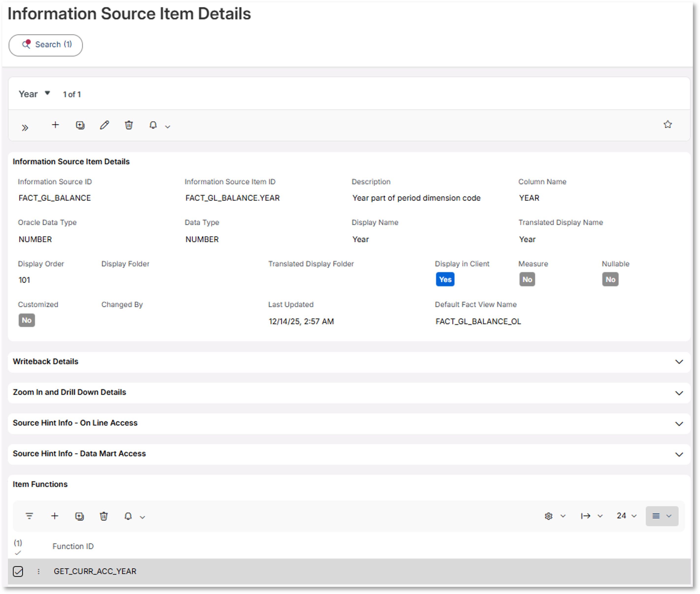
Task: Toggle the Customized No badge
Action: tap(27, 320)
